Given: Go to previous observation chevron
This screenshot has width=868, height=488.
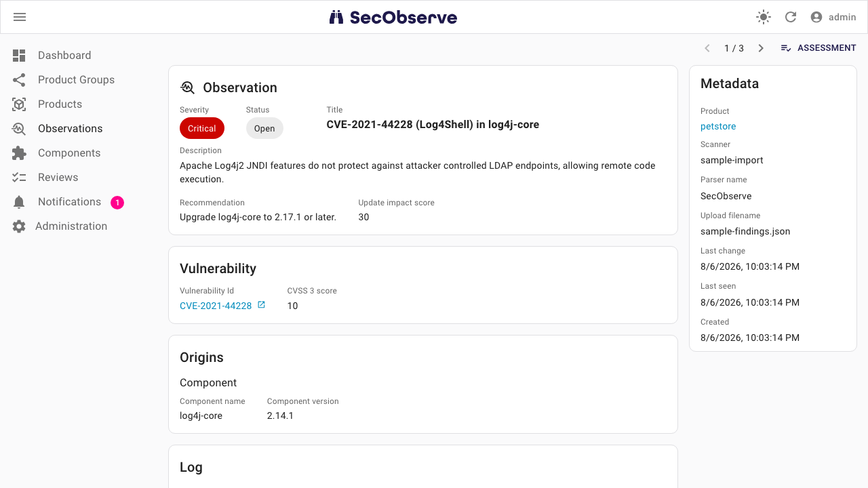Looking at the screenshot, I should tap(707, 48).
